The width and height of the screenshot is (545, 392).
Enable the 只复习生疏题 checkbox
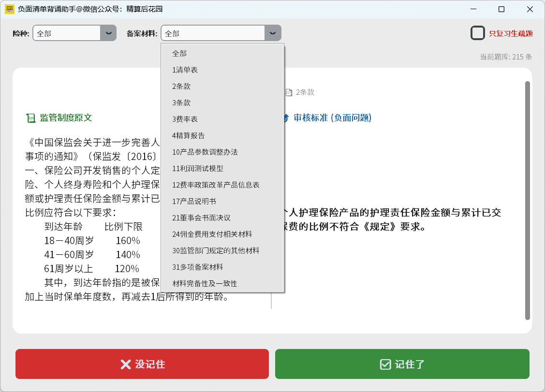[x=477, y=33]
